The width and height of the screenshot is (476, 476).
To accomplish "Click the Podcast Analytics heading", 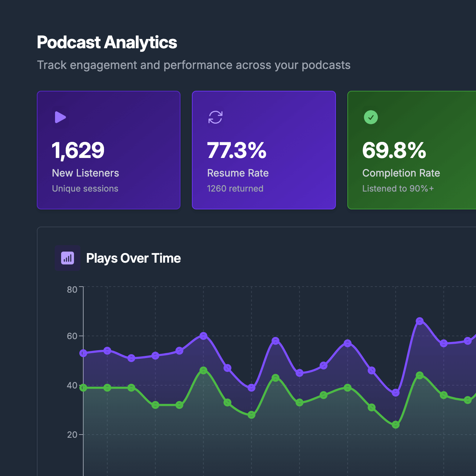I will tap(107, 42).
